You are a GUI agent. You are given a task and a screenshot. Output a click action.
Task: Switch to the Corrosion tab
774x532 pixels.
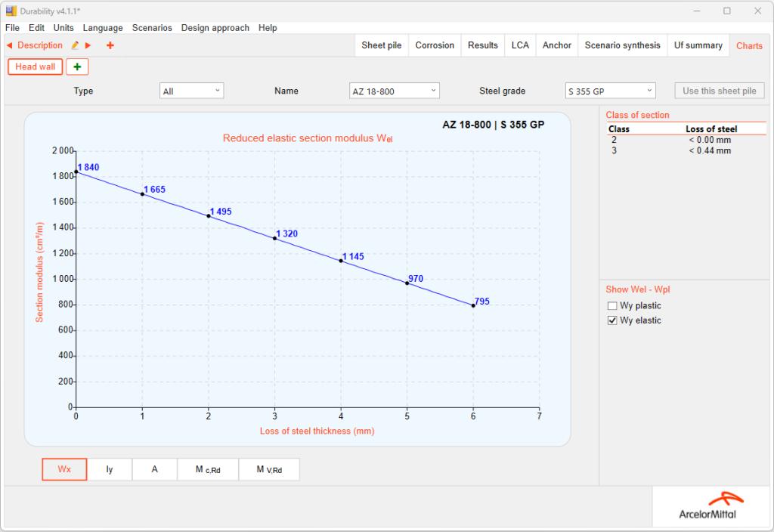point(435,45)
